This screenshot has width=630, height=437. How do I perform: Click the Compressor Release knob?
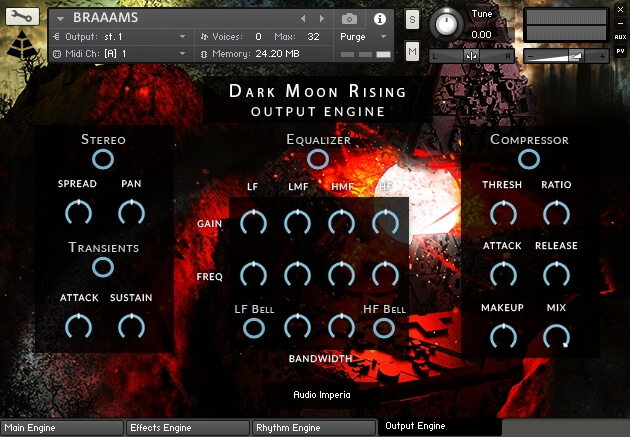pos(556,274)
